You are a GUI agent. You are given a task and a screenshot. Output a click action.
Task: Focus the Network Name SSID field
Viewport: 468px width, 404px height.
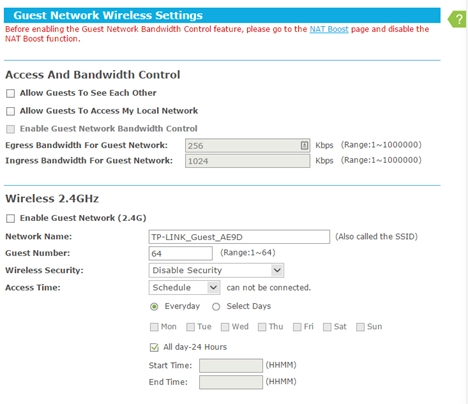click(x=239, y=237)
